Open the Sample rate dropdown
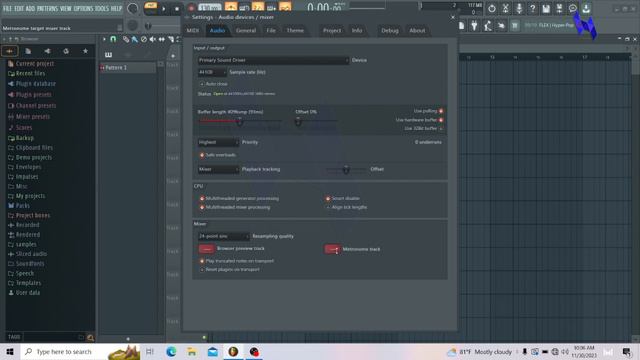Viewport: 640px width, 360px height. pyautogui.click(x=211, y=72)
